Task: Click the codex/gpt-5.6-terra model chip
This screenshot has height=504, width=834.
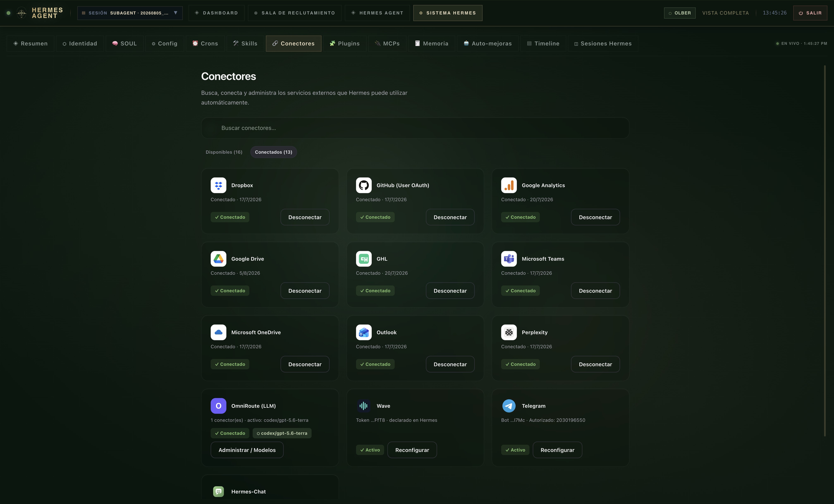Action: click(x=282, y=433)
